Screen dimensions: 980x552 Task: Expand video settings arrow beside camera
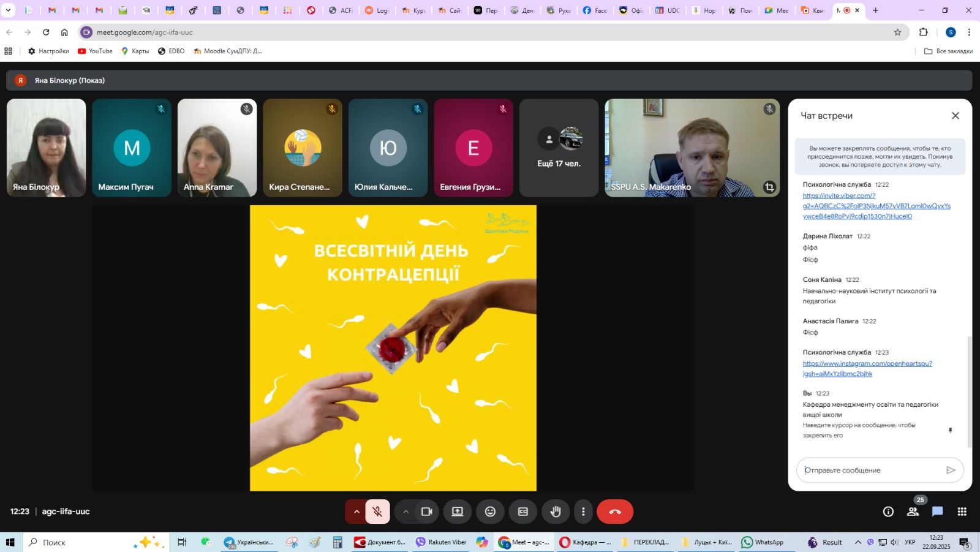click(405, 512)
